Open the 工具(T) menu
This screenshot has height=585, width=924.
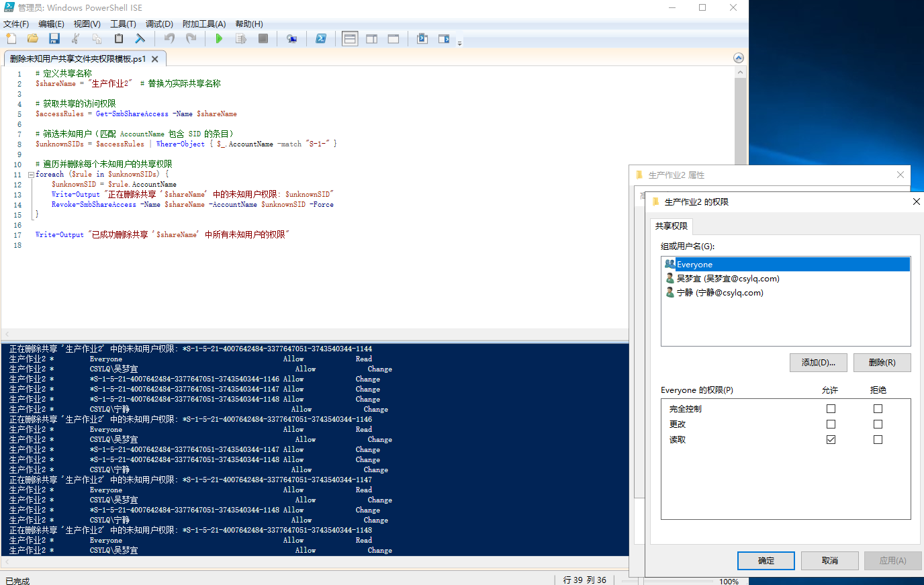tap(123, 24)
